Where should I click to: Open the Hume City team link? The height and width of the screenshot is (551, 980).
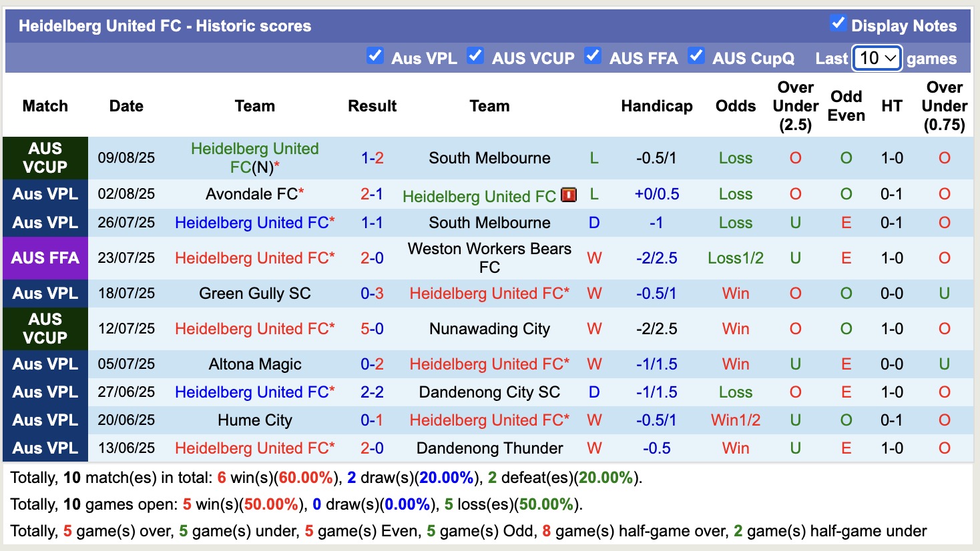point(254,420)
